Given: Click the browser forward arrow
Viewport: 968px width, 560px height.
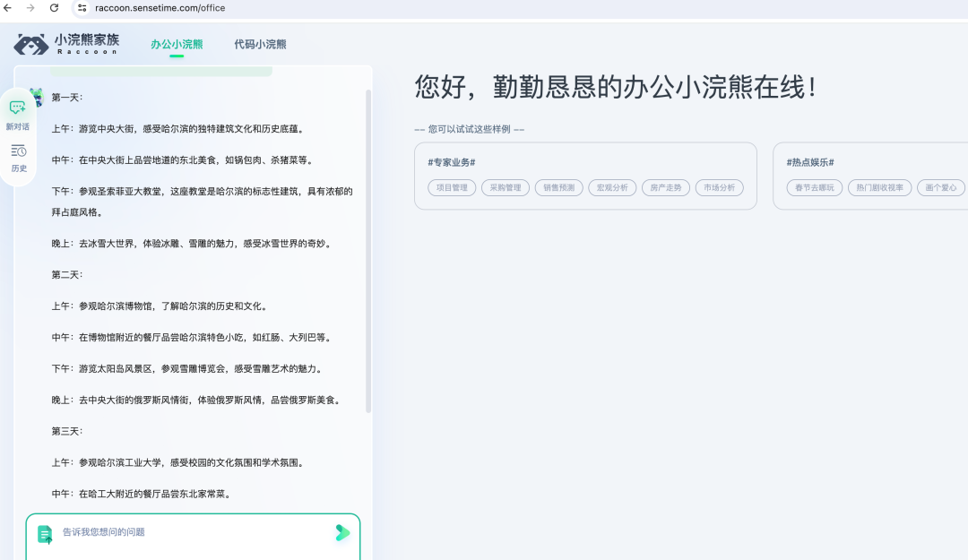Looking at the screenshot, I should [x=30, y=8].
